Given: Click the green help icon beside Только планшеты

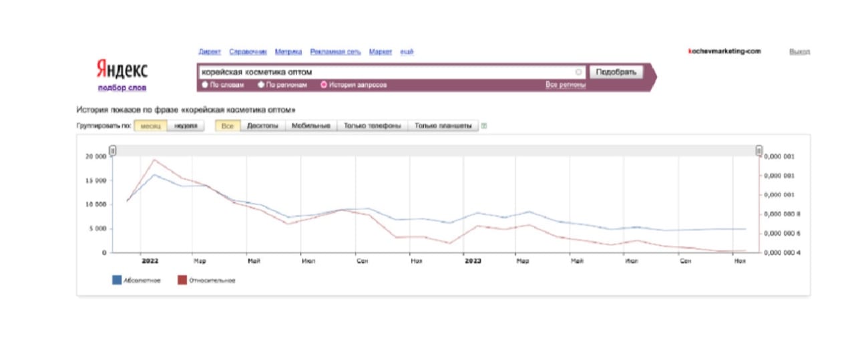Looking at the screenshot, I should pos(484,126).
